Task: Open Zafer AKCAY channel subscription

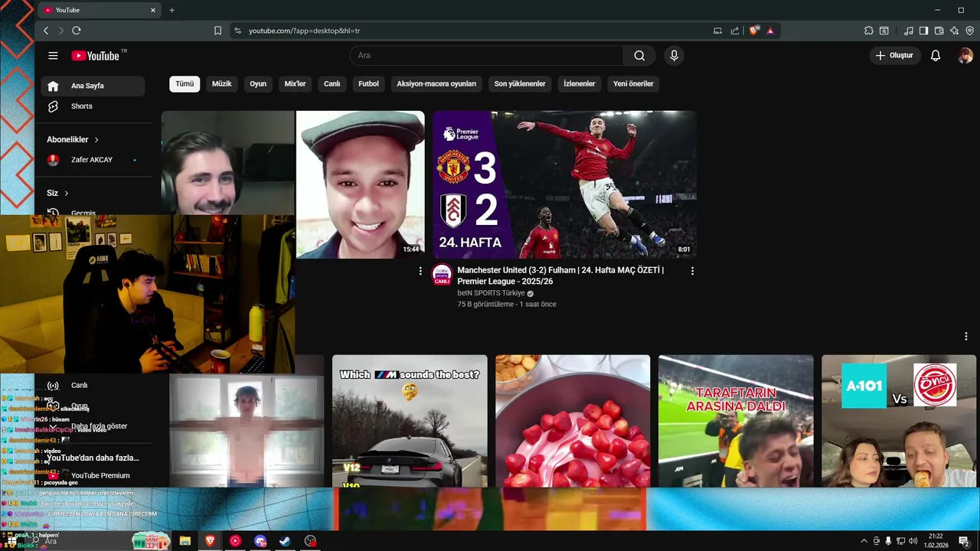Action: [93, 160]
